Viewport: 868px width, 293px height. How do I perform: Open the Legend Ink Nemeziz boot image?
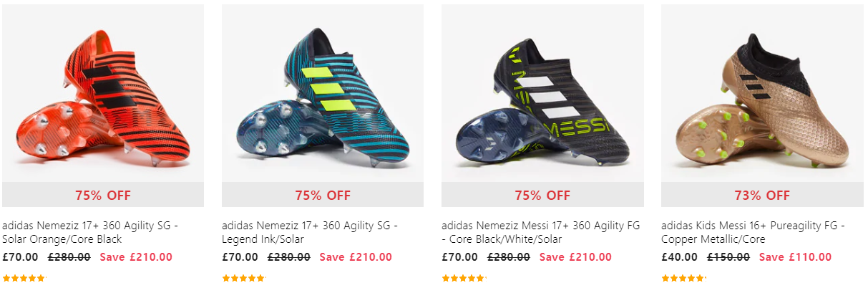pyautogui.click(x=323, y=93)
